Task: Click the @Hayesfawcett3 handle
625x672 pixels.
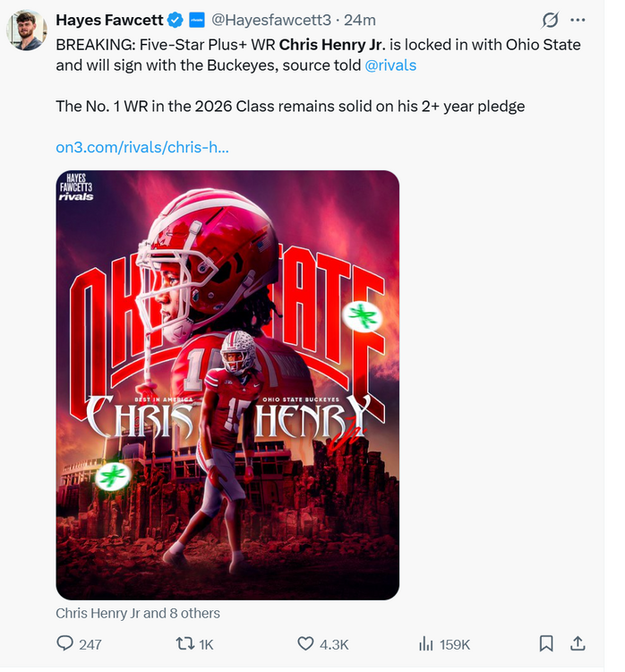Action: click(x=270, y=20)
